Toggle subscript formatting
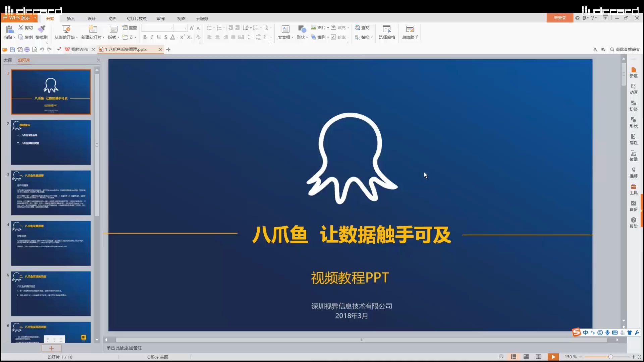The height and width of the screenshot is (362, 644). tap(190, 37)
